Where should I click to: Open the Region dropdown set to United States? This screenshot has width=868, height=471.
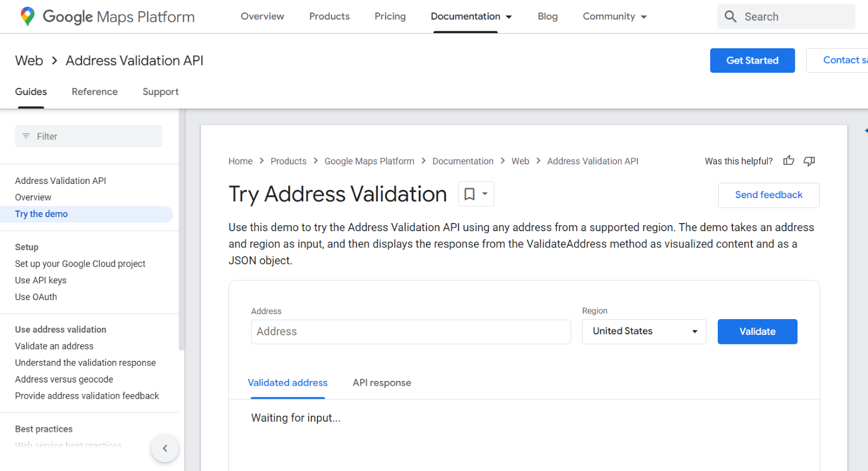pyautogui.click(x=644, y=332)
